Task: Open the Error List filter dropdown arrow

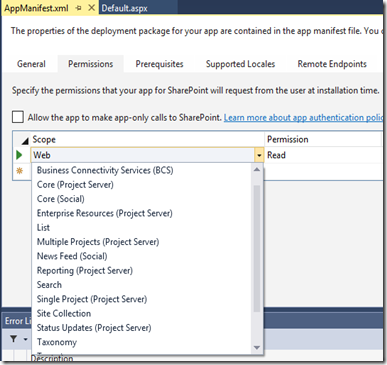Action: point(25,340)
